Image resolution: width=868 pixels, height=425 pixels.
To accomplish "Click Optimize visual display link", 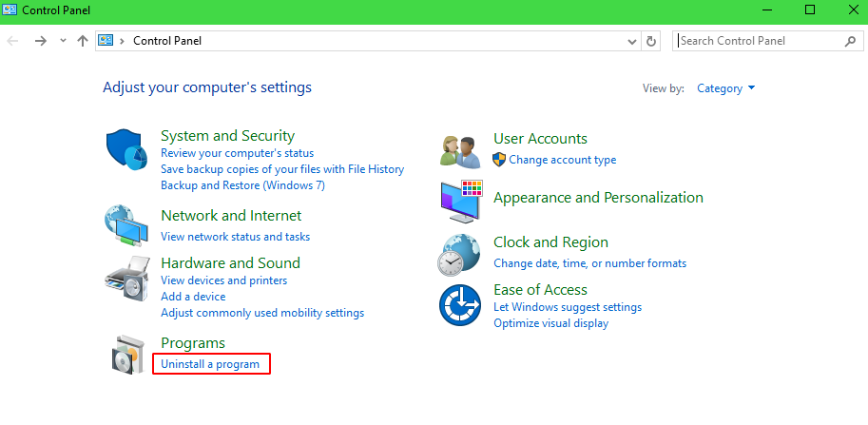I will (x=550, y=323).
